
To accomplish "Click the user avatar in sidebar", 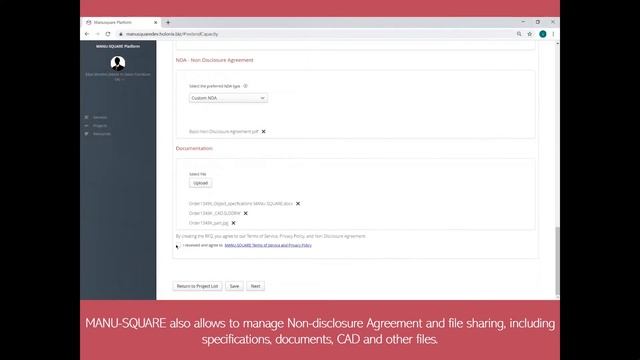I will [x=118, y=63].
